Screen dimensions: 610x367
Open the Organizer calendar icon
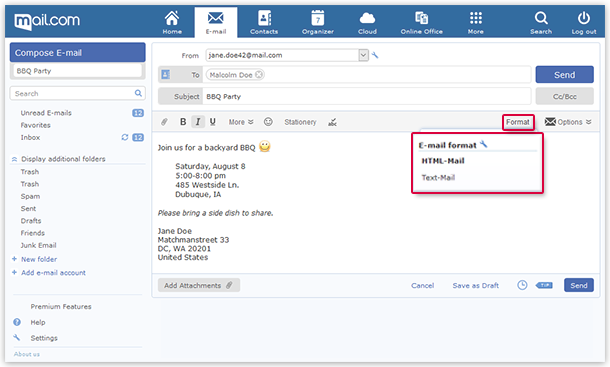coord(318,23)
